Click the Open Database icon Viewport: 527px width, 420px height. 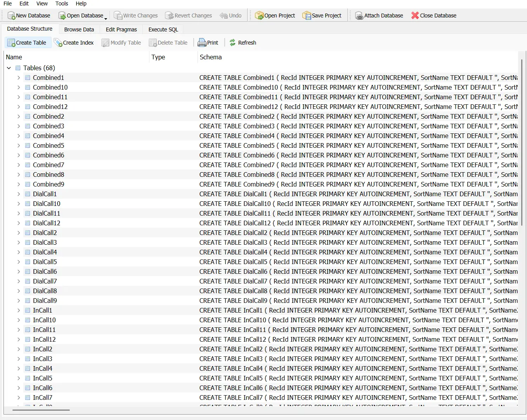tap(62, 16)
